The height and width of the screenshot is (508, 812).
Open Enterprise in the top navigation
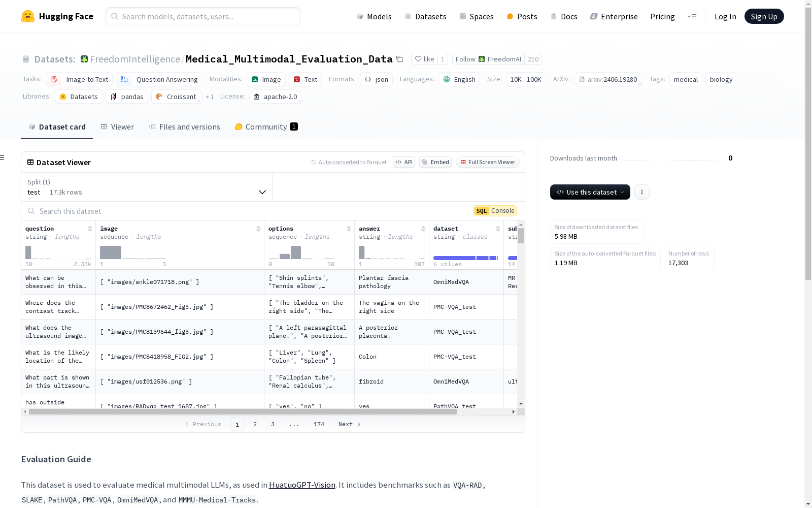[614, 16]
